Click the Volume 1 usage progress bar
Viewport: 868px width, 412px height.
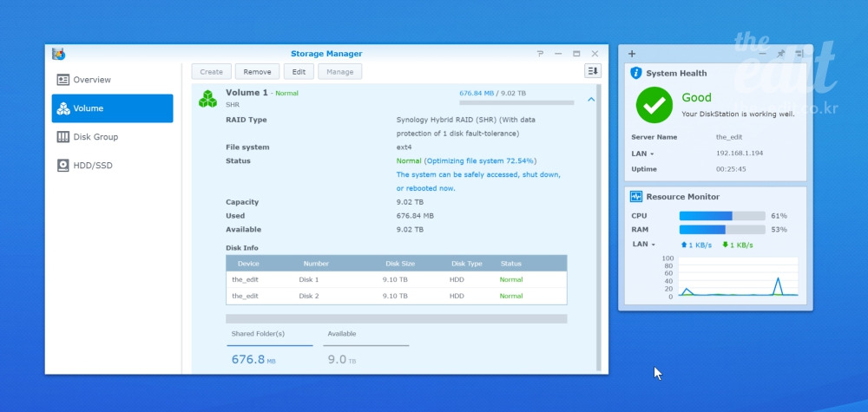[516, 103]
